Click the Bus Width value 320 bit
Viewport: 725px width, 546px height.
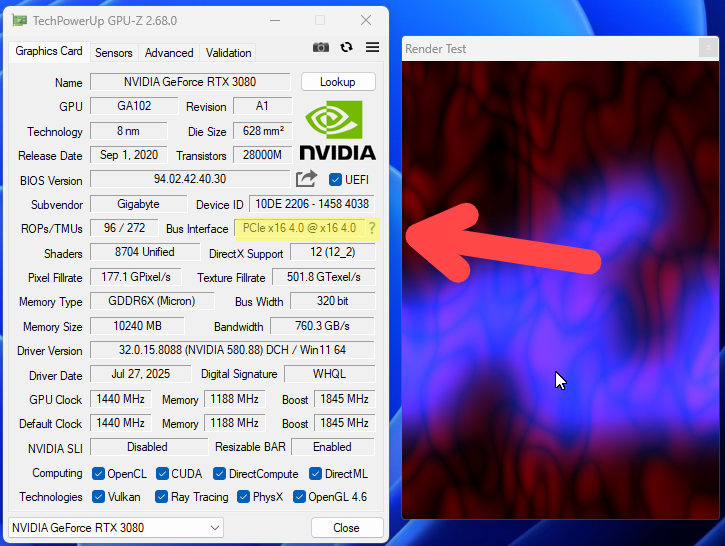coord(332,301)
